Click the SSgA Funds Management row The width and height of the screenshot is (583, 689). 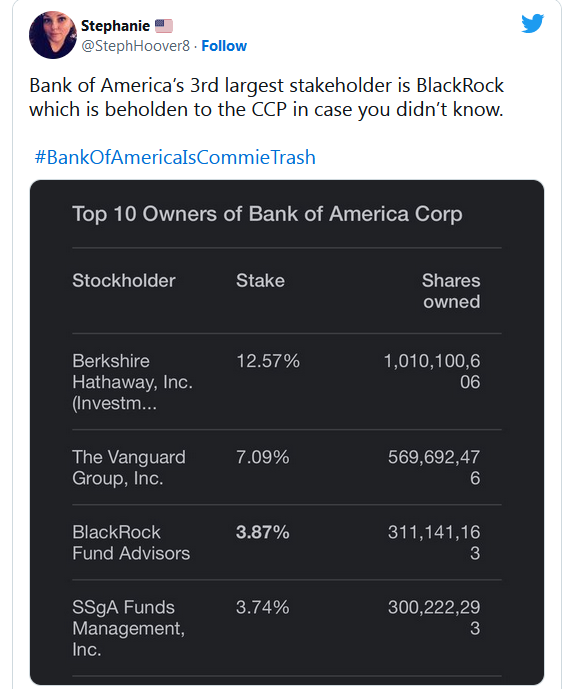pos(287,628)
